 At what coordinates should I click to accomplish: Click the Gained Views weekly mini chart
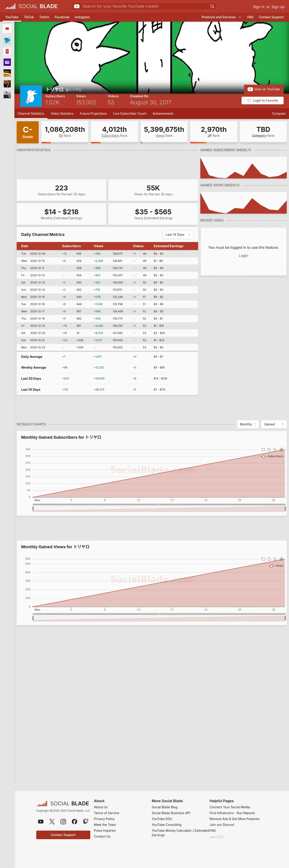coord(244,203)
